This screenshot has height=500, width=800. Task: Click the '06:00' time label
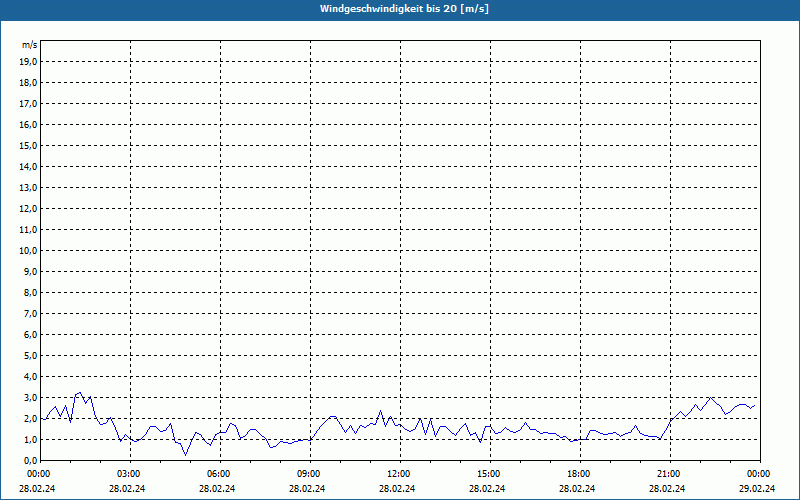point(220,474)
